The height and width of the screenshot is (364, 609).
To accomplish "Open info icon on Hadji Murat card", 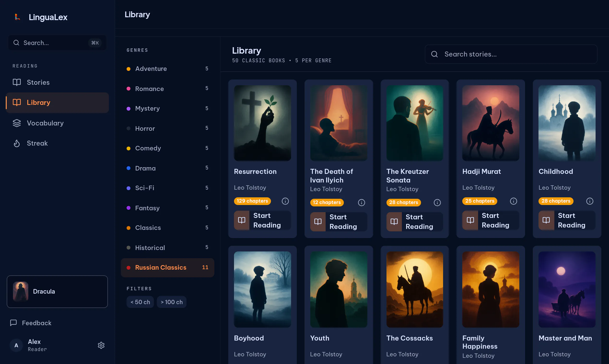I will point(514,201).
